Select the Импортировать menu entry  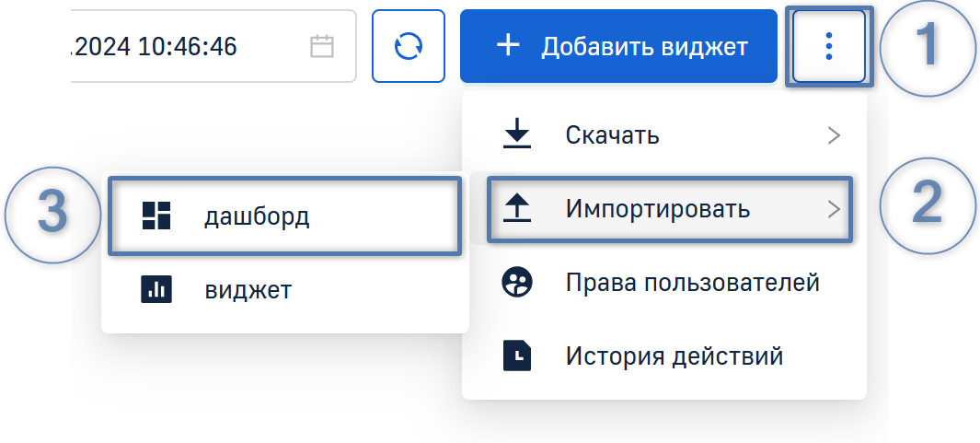pos(657,209)
